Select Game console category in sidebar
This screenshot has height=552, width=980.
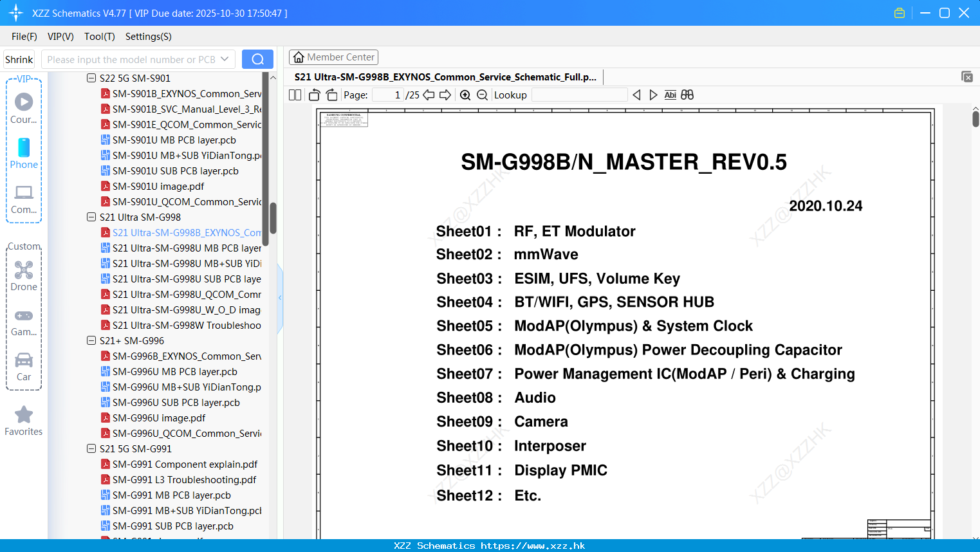click(x=24, y=322)
